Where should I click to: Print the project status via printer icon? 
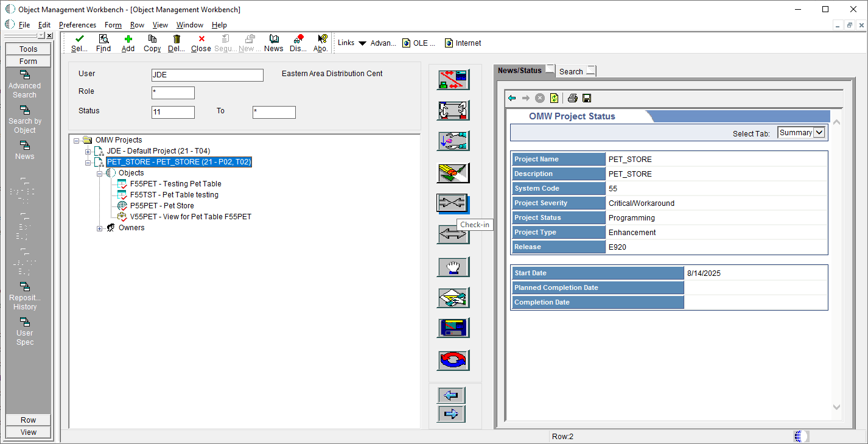[x=572, y=98]
